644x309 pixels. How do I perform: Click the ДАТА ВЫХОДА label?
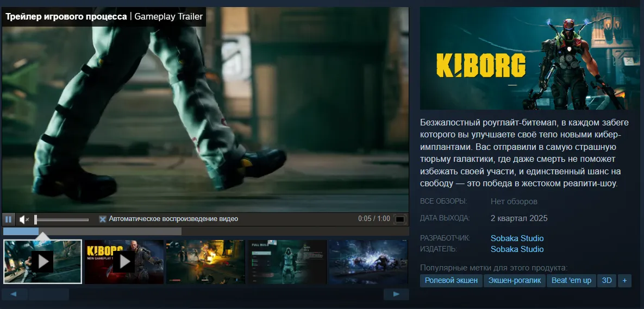[x=445, y=218]
